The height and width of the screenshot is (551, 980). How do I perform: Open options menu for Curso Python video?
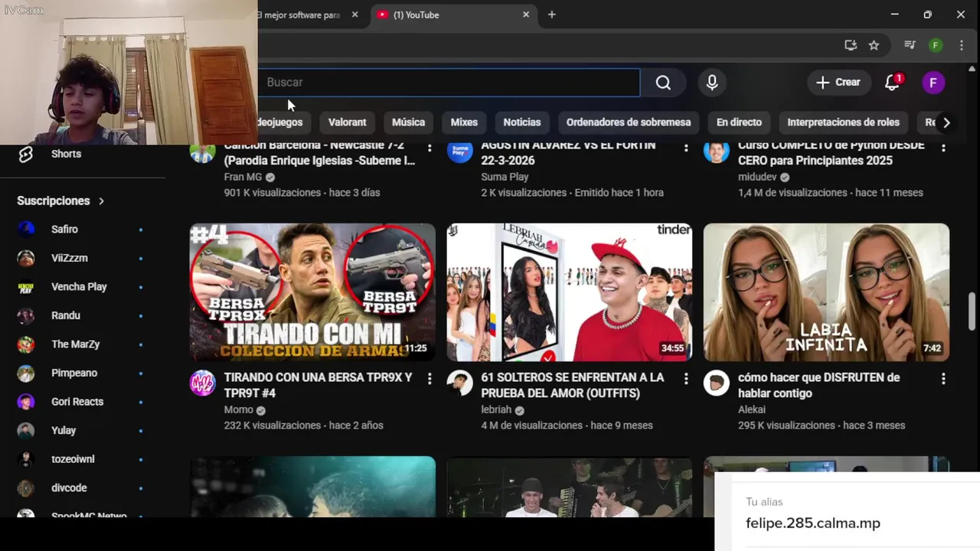coord(943,148)
